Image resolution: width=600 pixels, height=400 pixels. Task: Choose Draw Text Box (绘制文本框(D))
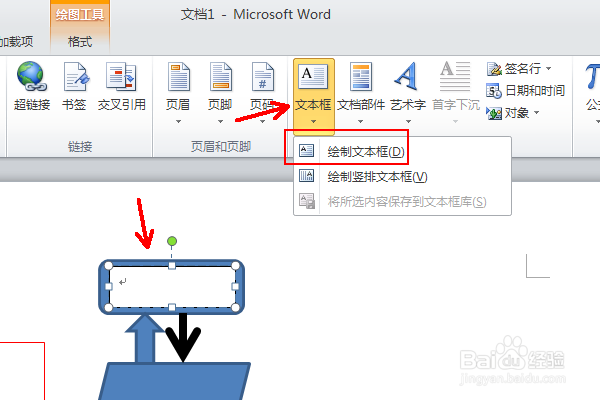click(x=402, y=152)
